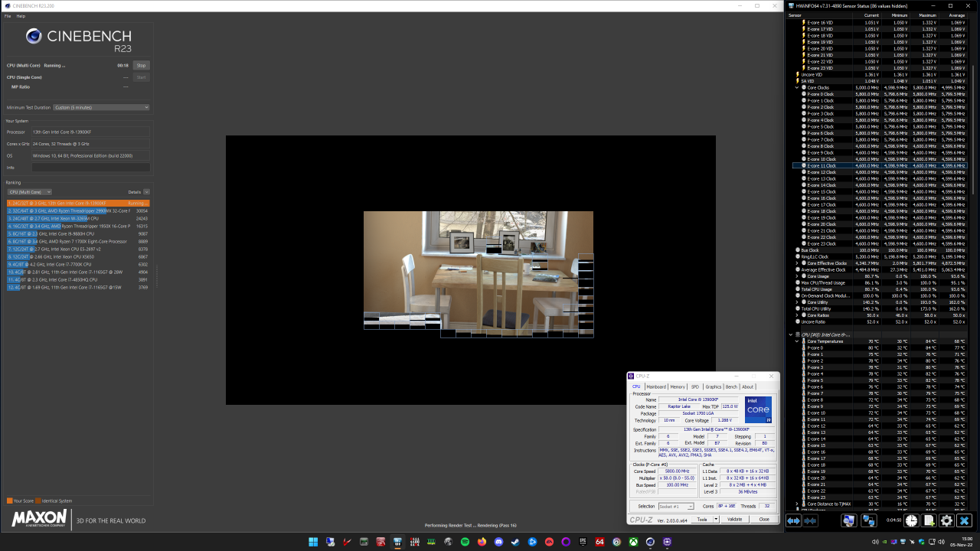The height and width of the screenshot is (551, 980).
Task: Collapse the Core Clocks sensor group
Action: point(795,87)
